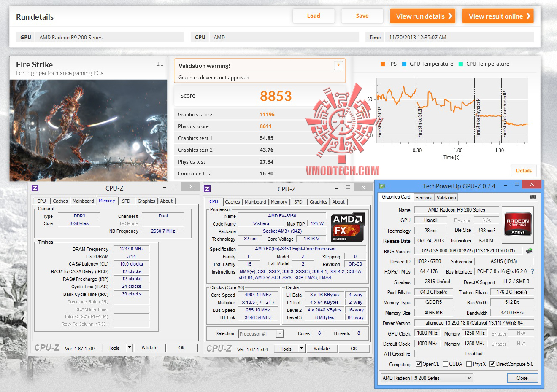This screenshot has width=557, height=392.
Task: Click OK in the CPU-Z Processor window
Action: [354, 349]
